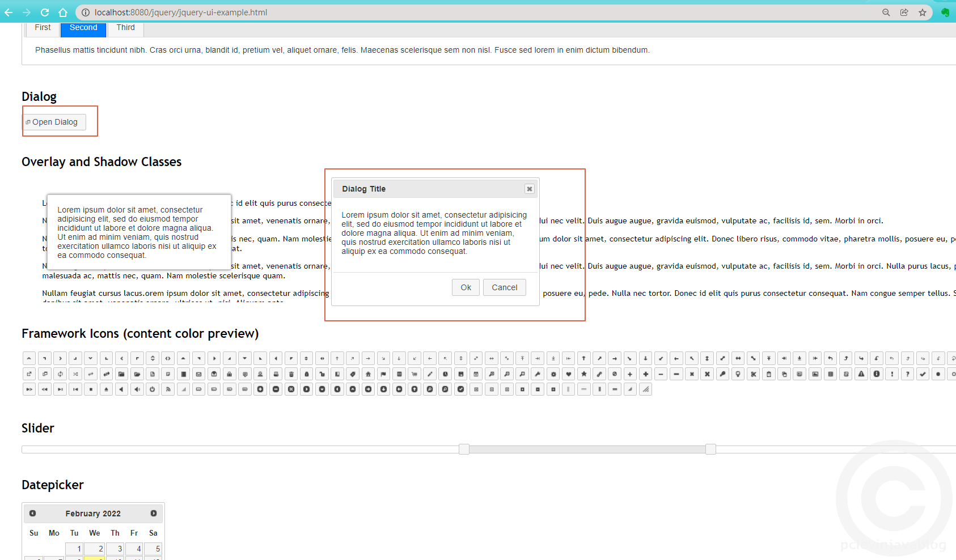Click the comment bubble framework icon
The image size is (956, 560).
pyautogui.click(x=245, y=374)
